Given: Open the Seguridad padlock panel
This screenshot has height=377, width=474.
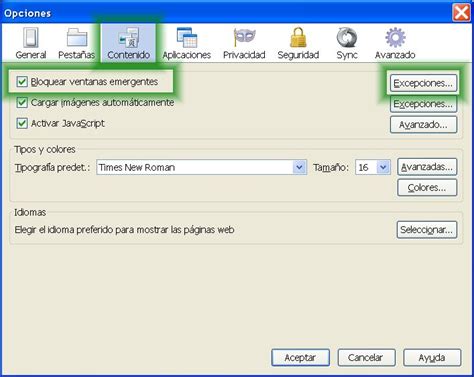Looking at the screenshot, I should coord(298,44).
